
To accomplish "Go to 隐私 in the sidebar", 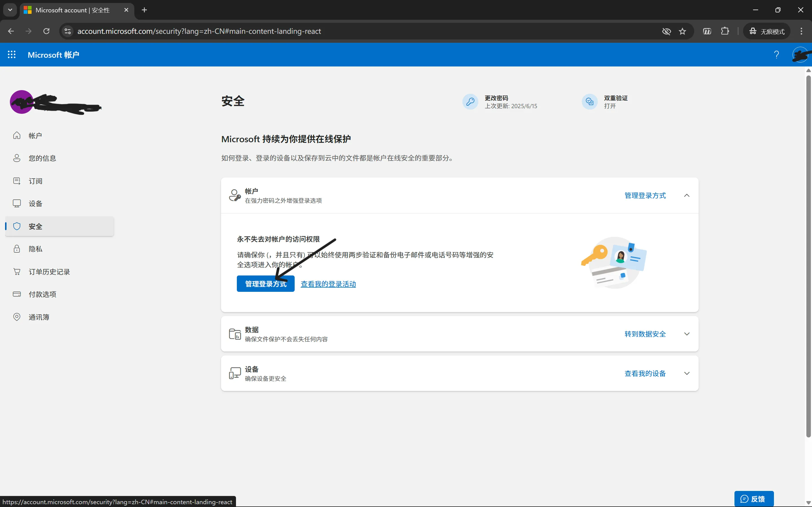I will (36, 249).
